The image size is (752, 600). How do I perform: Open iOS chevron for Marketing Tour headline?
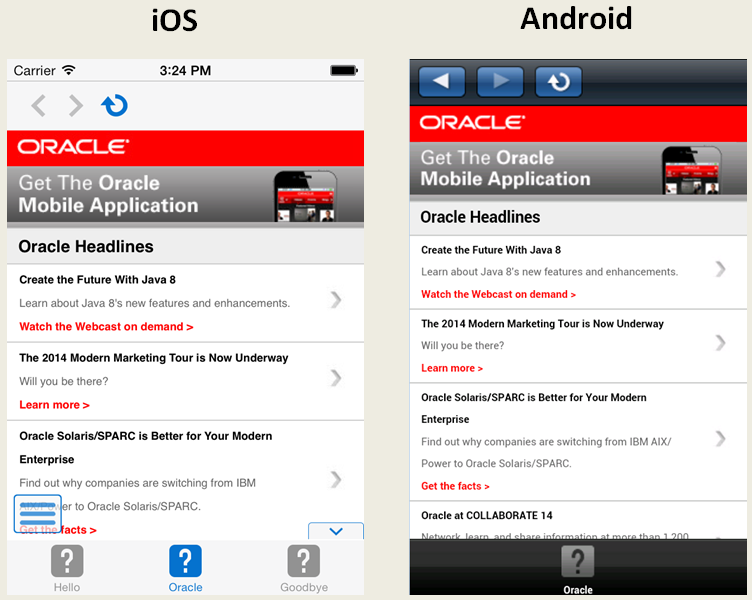336,378
